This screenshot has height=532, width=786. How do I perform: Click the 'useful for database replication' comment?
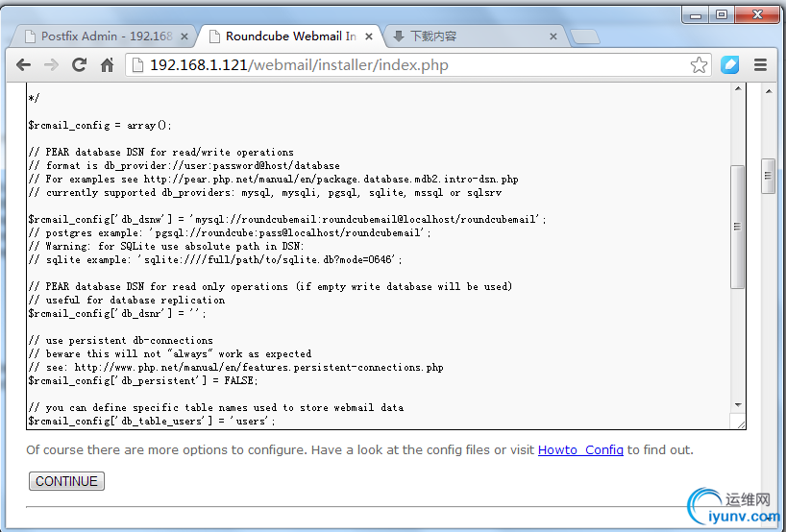[127, 300]
